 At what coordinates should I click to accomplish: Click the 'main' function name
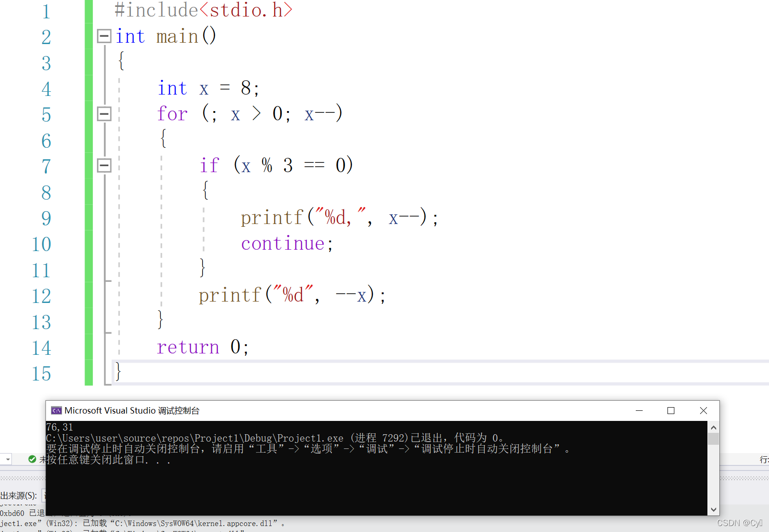[177, 36]
